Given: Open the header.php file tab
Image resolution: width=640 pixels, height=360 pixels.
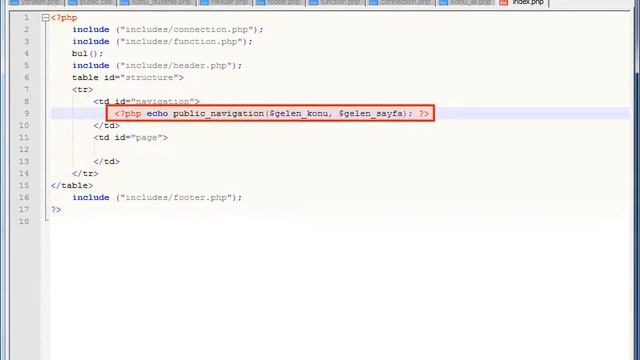Looking at the screenshot, I should point(224,2).
